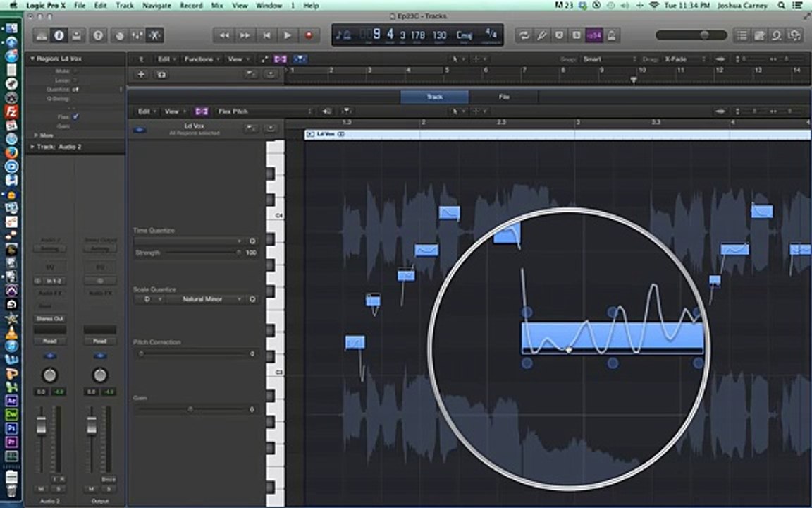Screen dimensions: 812x508
Task: Open the List Editors button
Action: click(x=742, y=35)
